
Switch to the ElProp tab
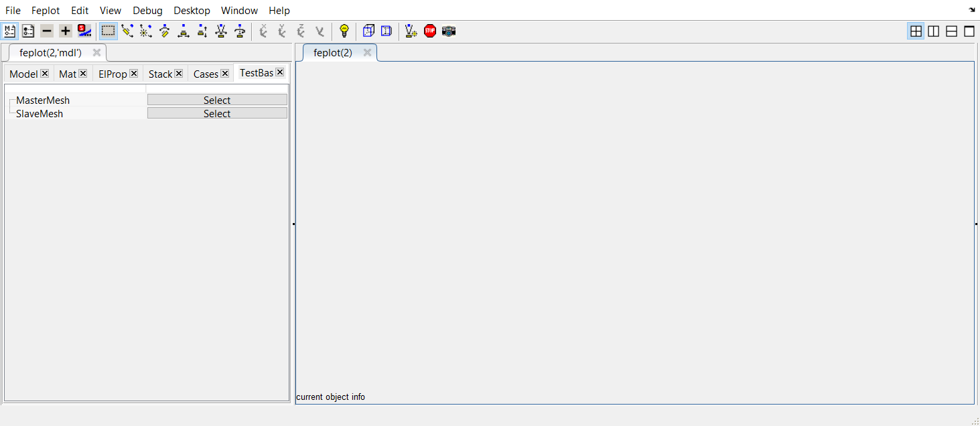click(x=112, y=74)
